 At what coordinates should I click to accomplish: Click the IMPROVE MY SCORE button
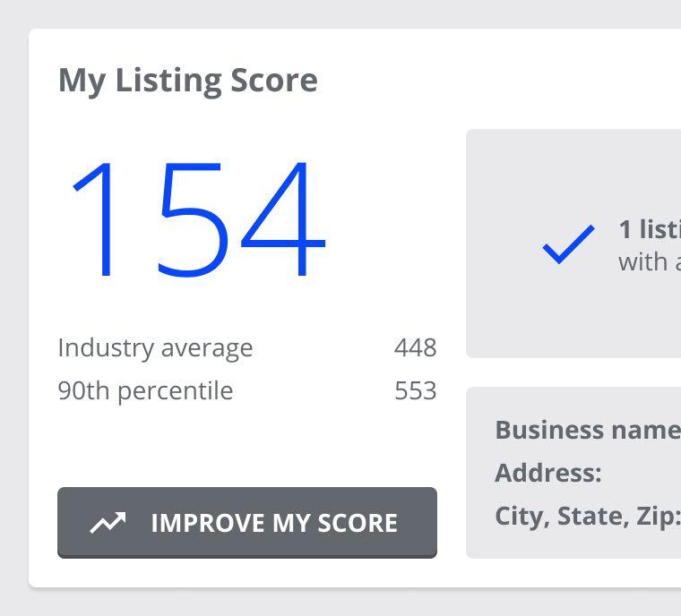click(x=247, y=523)
